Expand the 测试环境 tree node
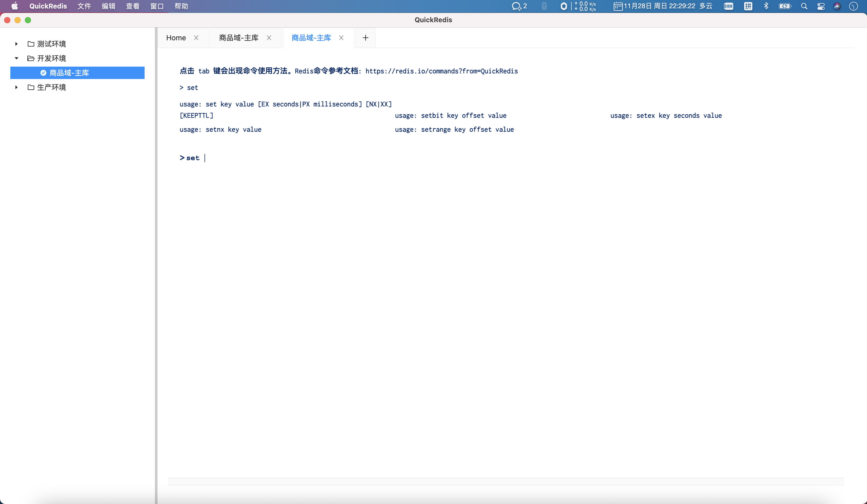The height and width of the screenshot is (504, 867). coord(16,44)
